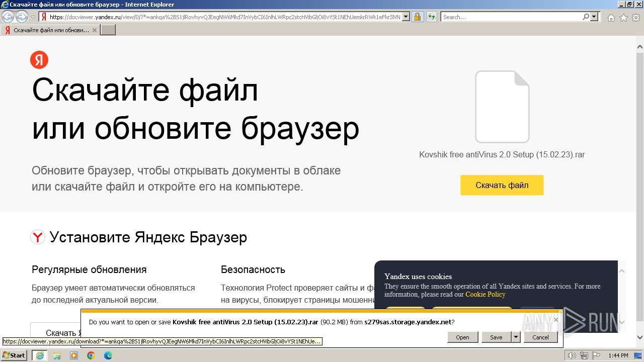Click the security lock icon

tap(417, 17)
